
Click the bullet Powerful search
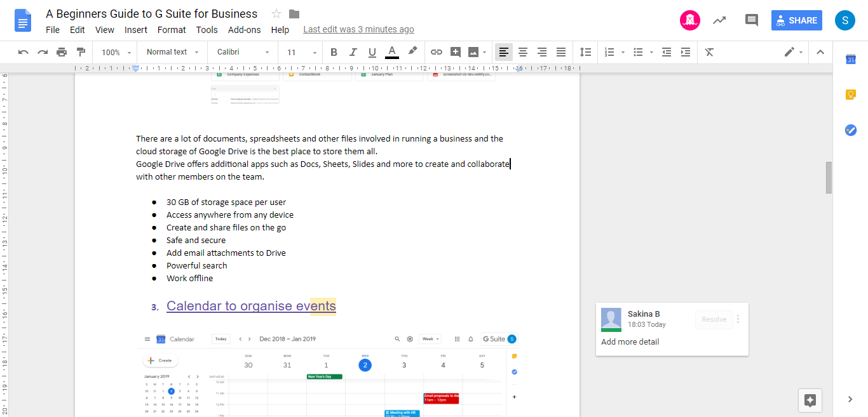(x=197, y=265)
